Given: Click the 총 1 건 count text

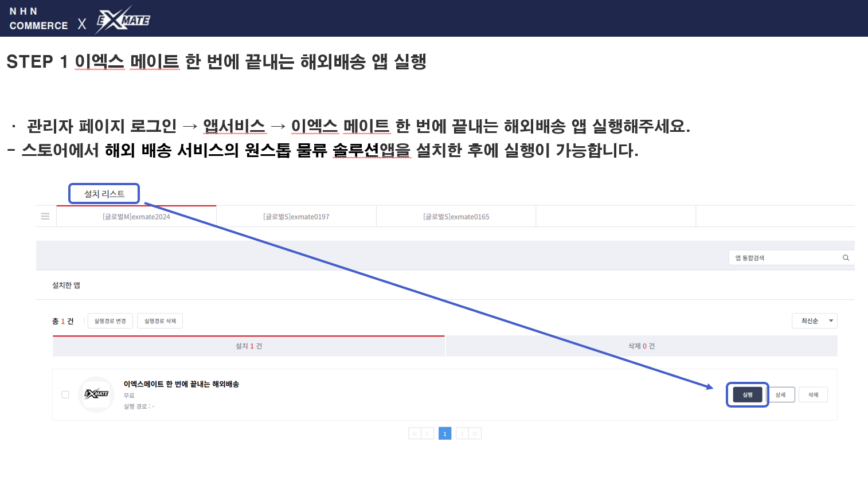Looking at the screenshot, I should (63, 321).
